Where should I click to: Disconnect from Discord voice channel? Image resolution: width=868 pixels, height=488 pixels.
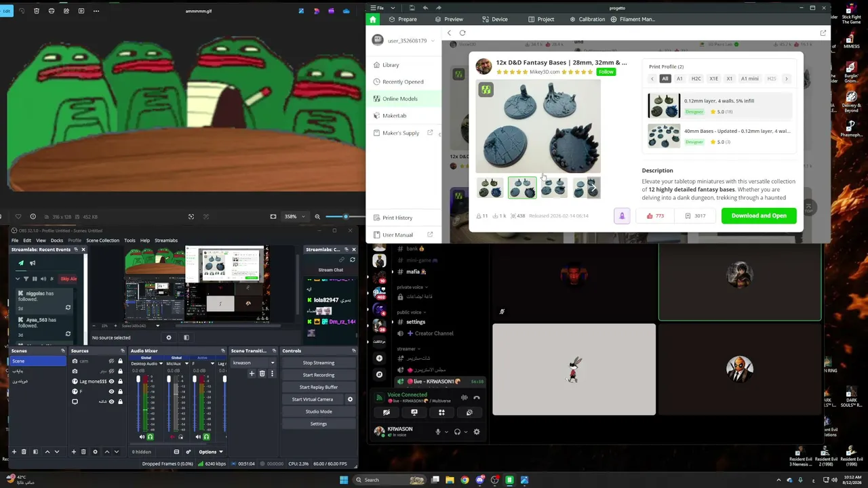(477, 398)
